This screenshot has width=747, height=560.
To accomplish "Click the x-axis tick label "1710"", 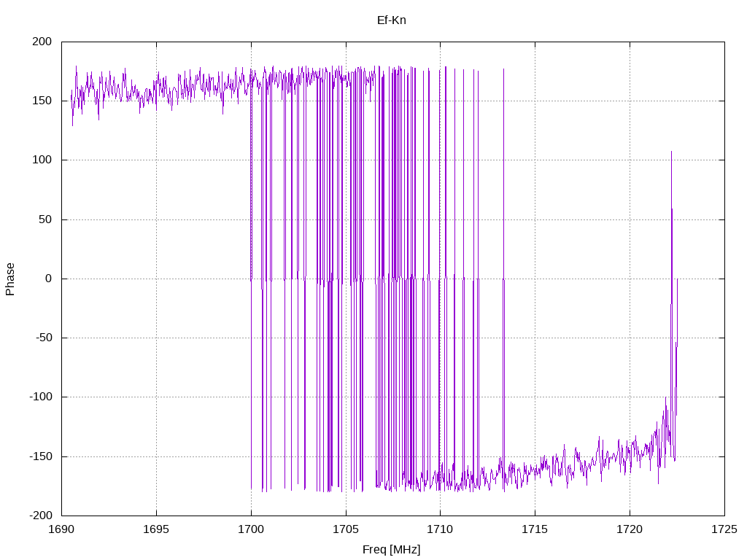I will pos(440,529).
